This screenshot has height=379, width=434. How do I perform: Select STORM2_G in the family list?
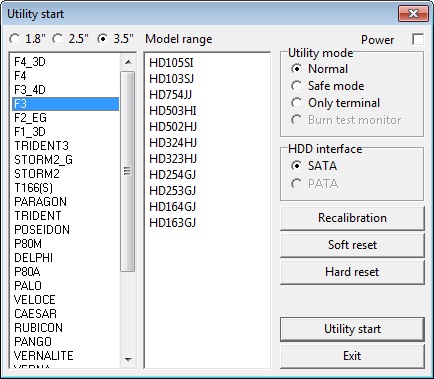[66, 160]
